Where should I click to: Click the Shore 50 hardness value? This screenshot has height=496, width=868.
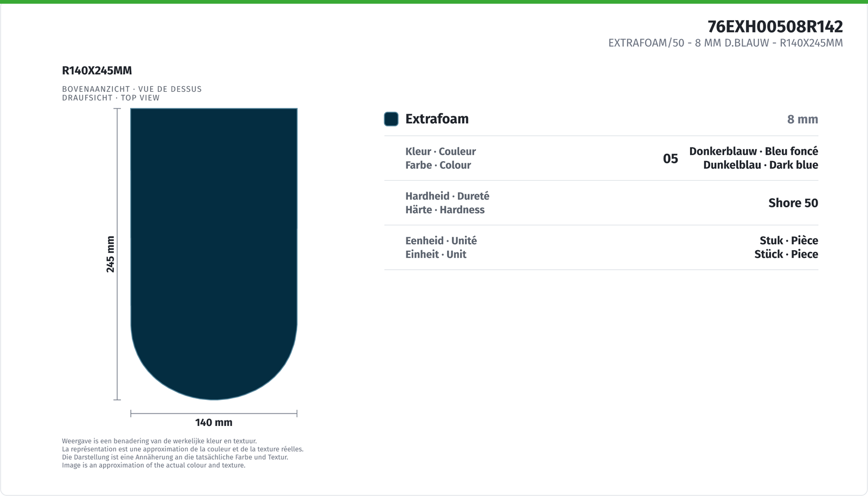click(793, 203)
